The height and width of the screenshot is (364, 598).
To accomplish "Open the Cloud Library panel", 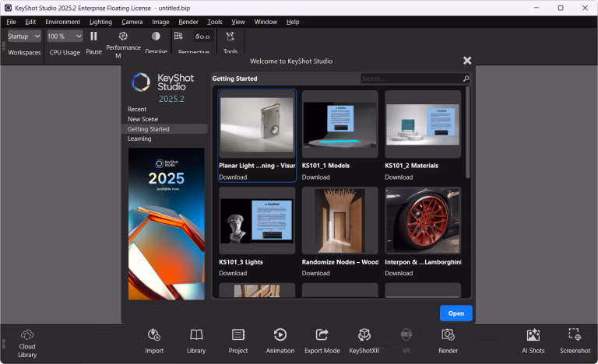I will 27,344.
